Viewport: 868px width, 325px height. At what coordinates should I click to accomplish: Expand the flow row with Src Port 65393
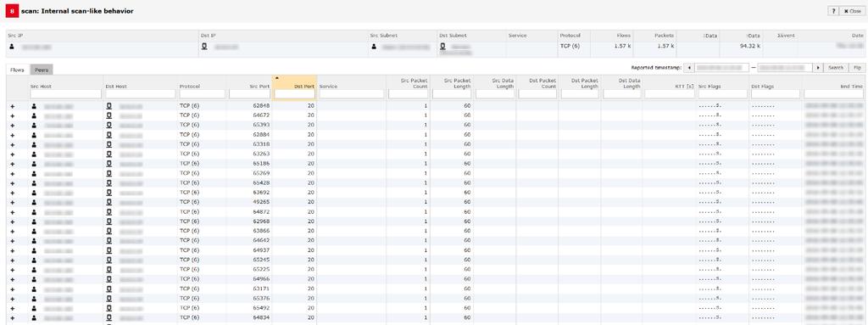tap(13, 125)
